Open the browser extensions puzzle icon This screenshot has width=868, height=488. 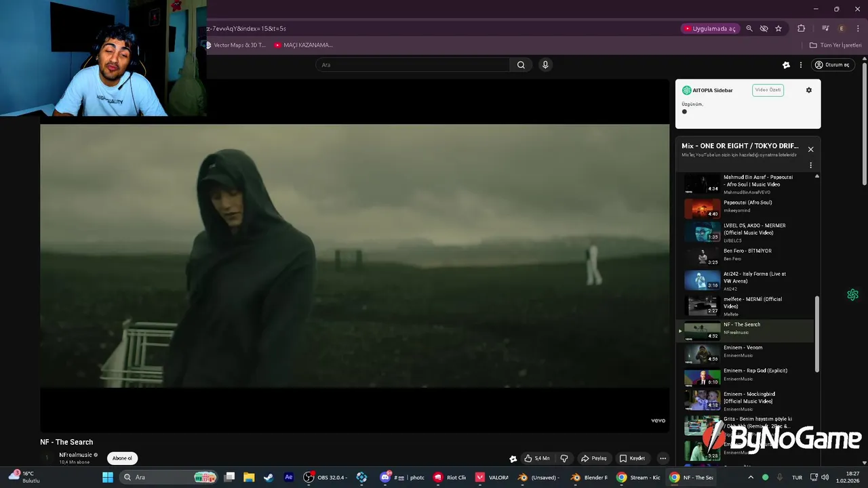[x=802, y=28]
